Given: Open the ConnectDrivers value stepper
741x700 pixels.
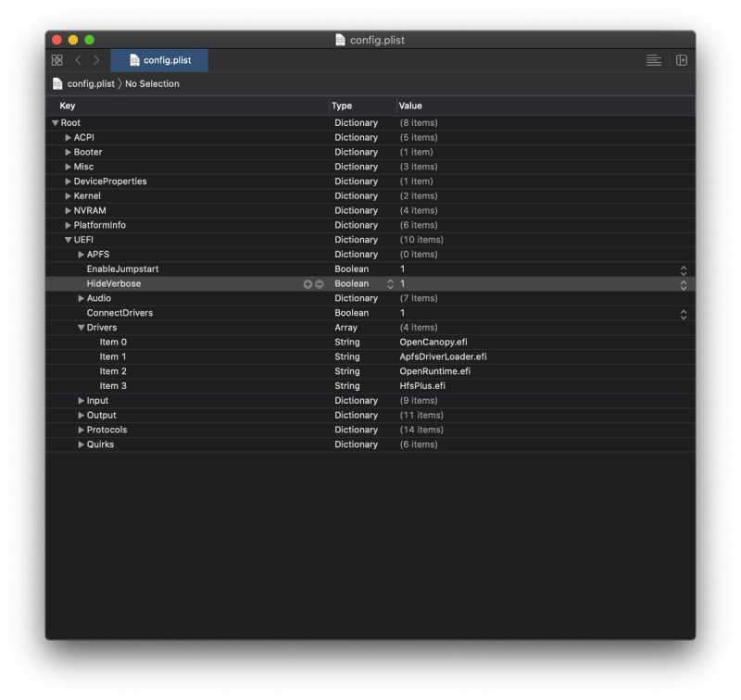Looking at the screenshot, I should (684, 314).
